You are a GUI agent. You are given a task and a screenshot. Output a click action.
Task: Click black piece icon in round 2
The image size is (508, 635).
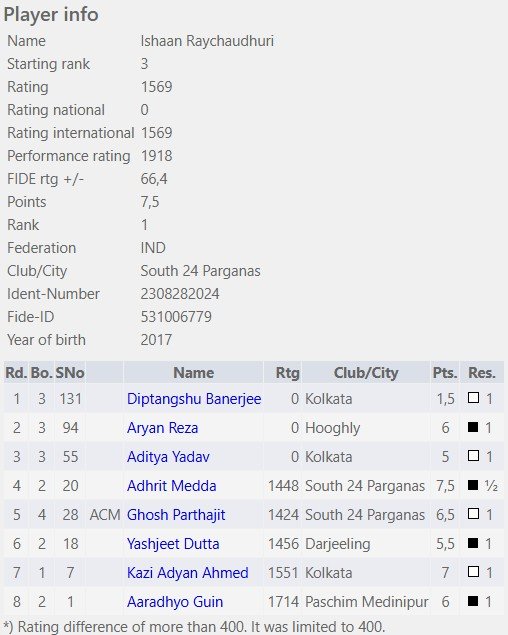[x=473, y=427]
